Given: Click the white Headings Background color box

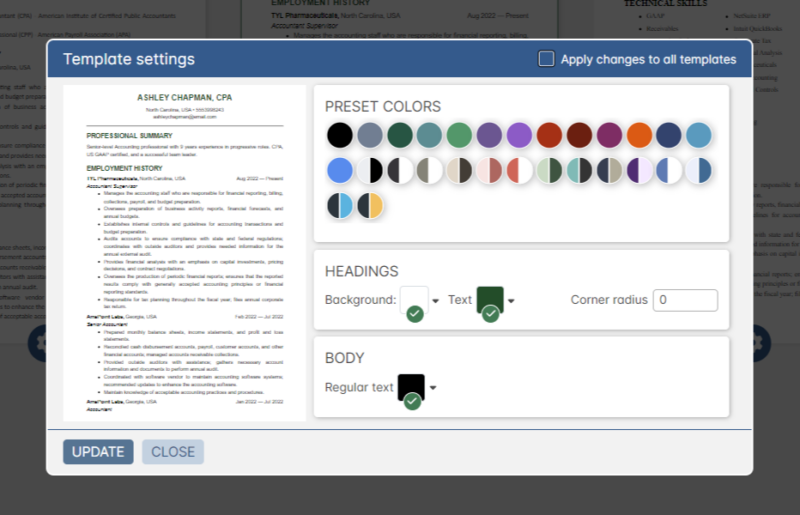Looking at the screenshot, I should coord(414,300).
